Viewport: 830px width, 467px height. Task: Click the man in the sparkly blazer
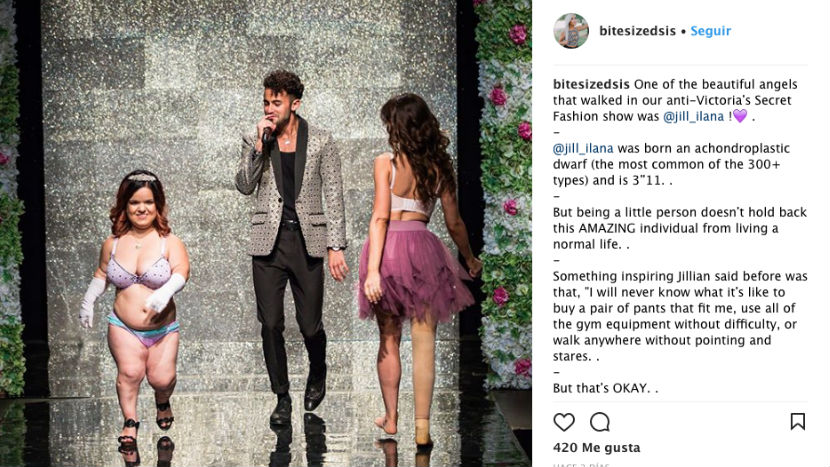pos(291,246)
